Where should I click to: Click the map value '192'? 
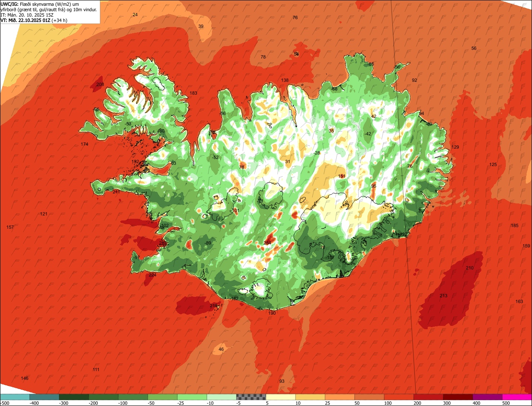(x=135, y=161)
